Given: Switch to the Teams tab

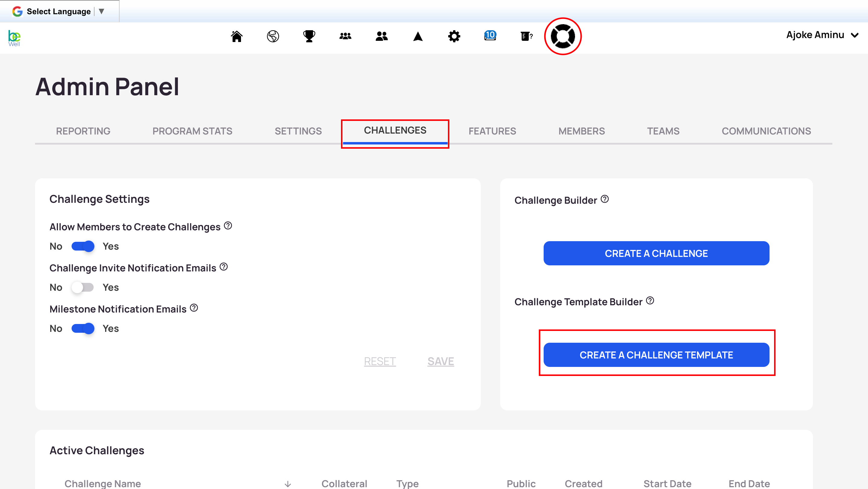Looking at the screenshot, I should 663,131.
